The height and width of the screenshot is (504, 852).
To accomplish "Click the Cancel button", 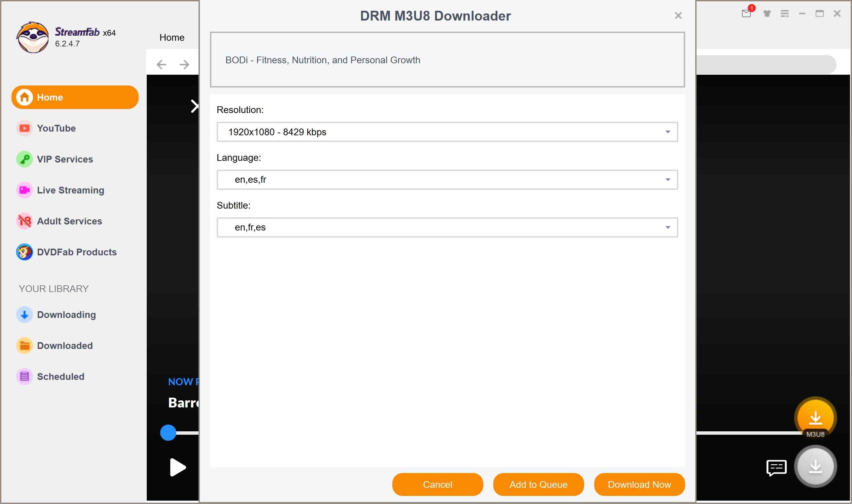I will (437, 484).
